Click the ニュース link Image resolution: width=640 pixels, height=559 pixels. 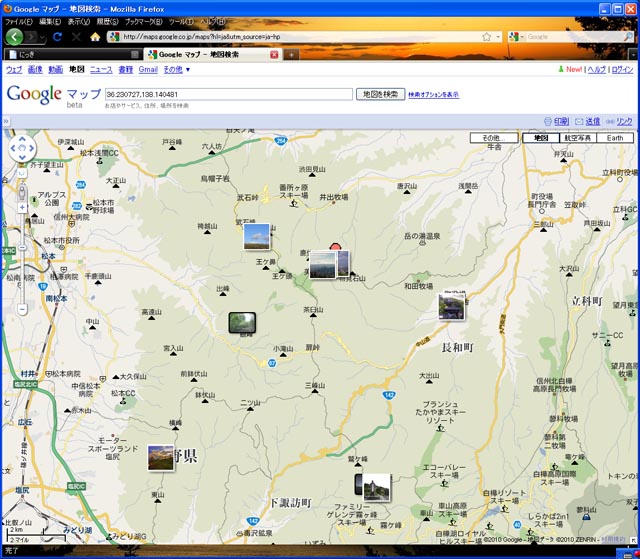[x=101, y=69]
